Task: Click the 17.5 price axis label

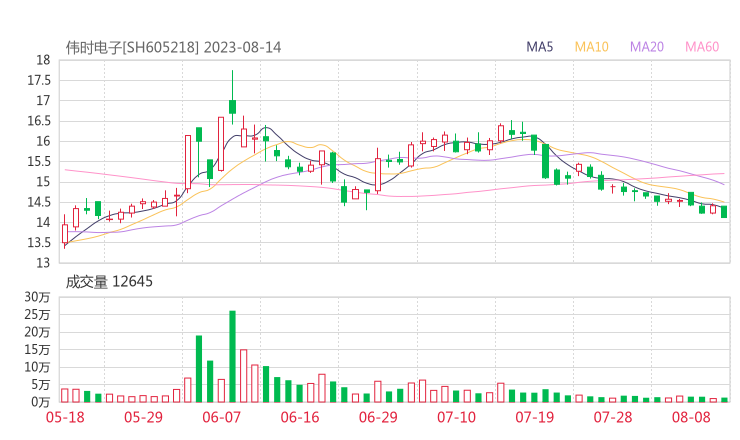Action: click(39, 80)
